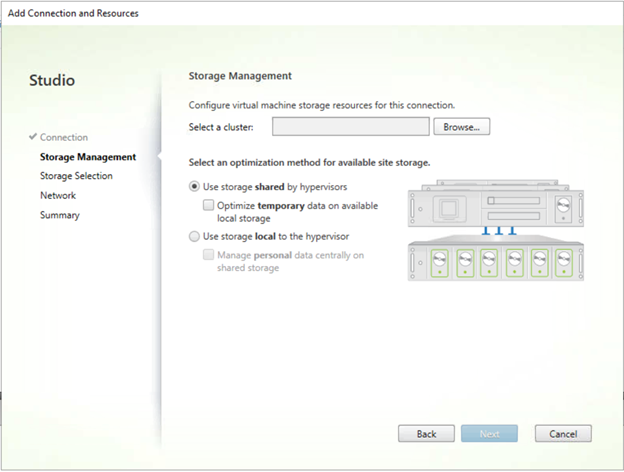Open the Storage Selection step
The width and height of the screenshot is (624, 472).
(76, 176)
